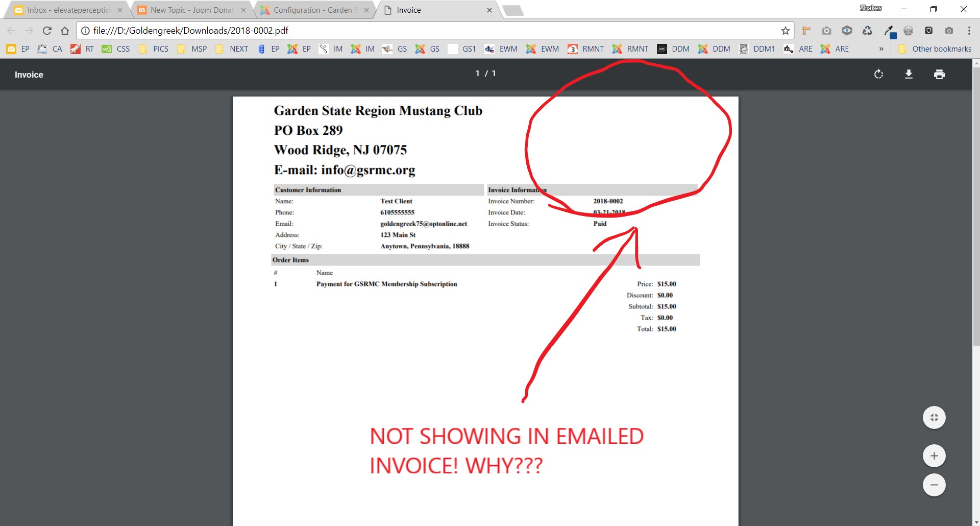Image resolution: width=980 pixels, height=526 pixels.
Task: Close the Inbox tab
Action: (120, 10)
